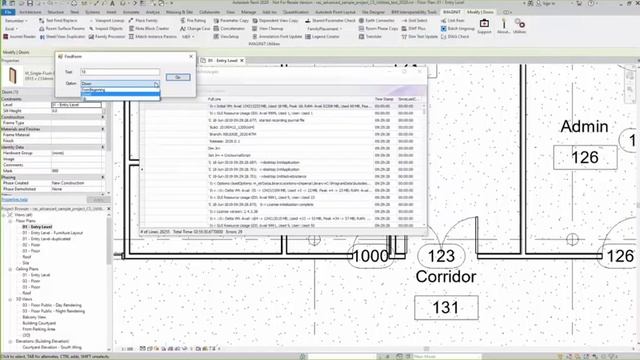Select Balcony View in 3D Views
The image size is (640, 360).
34,317
